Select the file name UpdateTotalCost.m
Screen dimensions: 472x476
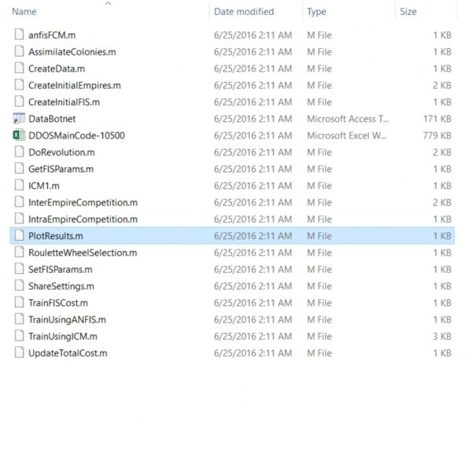point(68,353)
